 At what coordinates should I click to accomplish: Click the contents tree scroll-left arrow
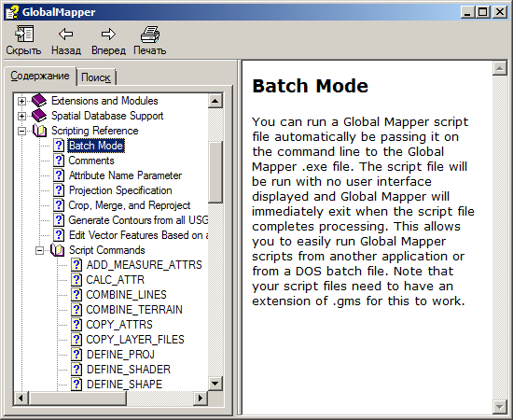[21, 399]
